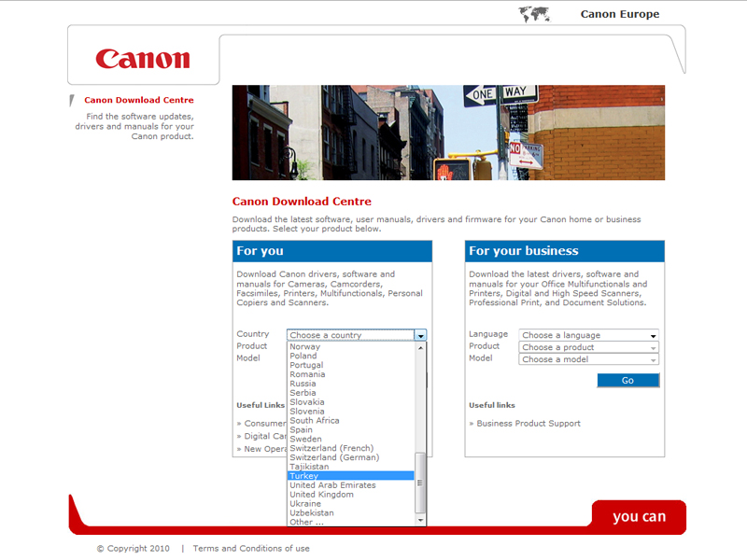This screenshot has width=747, height=560.
Task: Click the world map icon
Action: click(x=533, y=14)
